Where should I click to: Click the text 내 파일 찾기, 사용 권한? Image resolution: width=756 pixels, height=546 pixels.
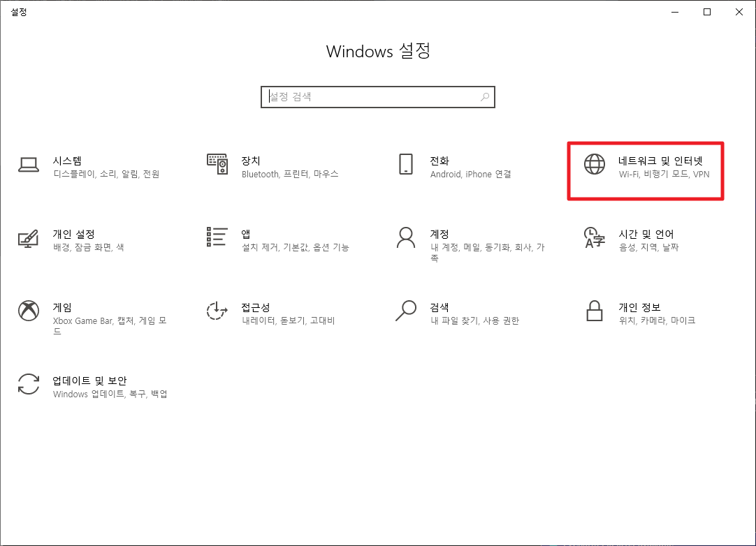474,320
